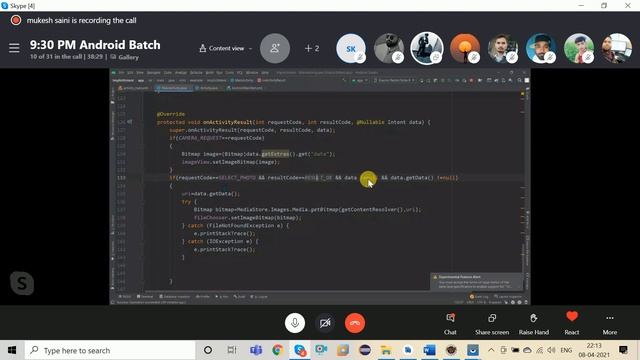Screen dimensions: 640x360
Task: Click the e.printStackTrace line under IOException
Action: tap(224, 249)
